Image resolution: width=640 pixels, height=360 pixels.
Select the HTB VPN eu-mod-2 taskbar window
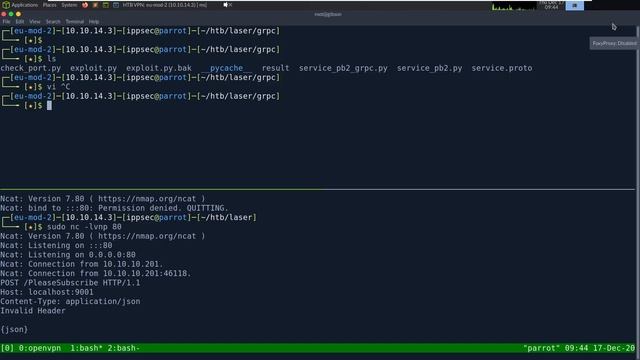[160, 5]
